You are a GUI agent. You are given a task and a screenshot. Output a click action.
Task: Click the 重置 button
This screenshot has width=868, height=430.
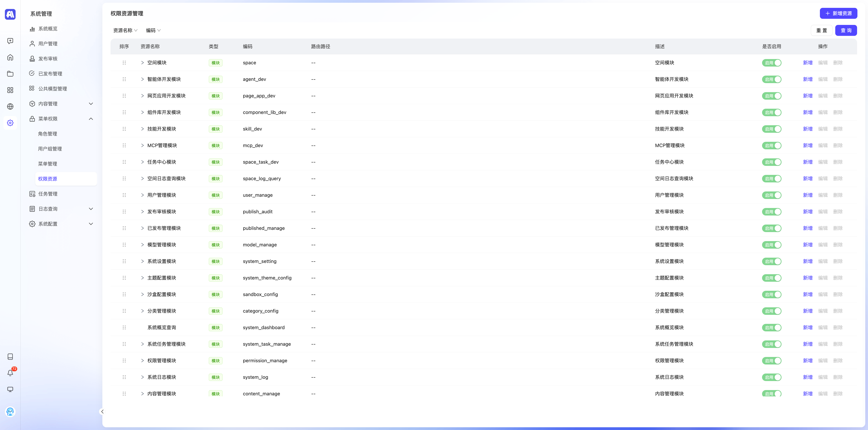[x=821, y=30]
